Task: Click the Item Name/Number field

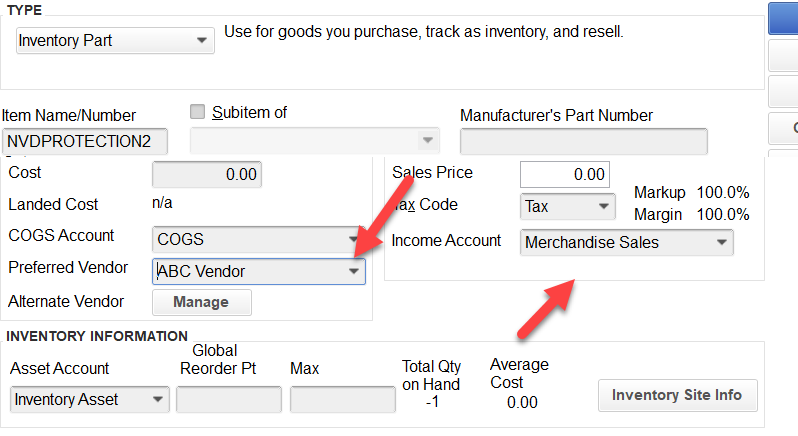Action: point(85,141)
